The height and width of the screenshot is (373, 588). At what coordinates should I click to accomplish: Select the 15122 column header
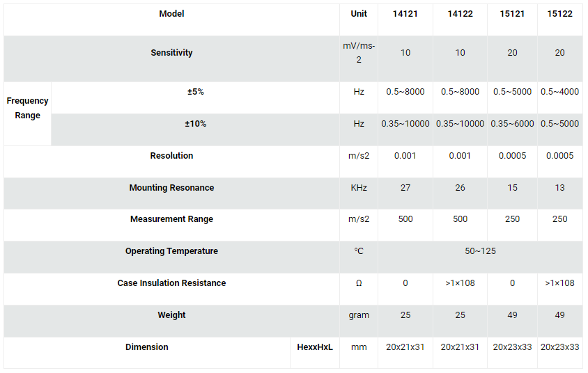[x=559, y=14]
